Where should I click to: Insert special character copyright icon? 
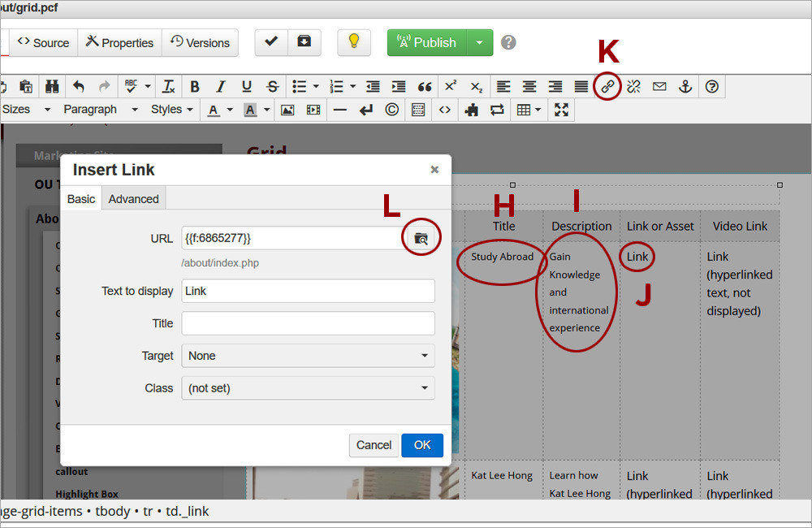pyautogui.click(x=392, y=110)
